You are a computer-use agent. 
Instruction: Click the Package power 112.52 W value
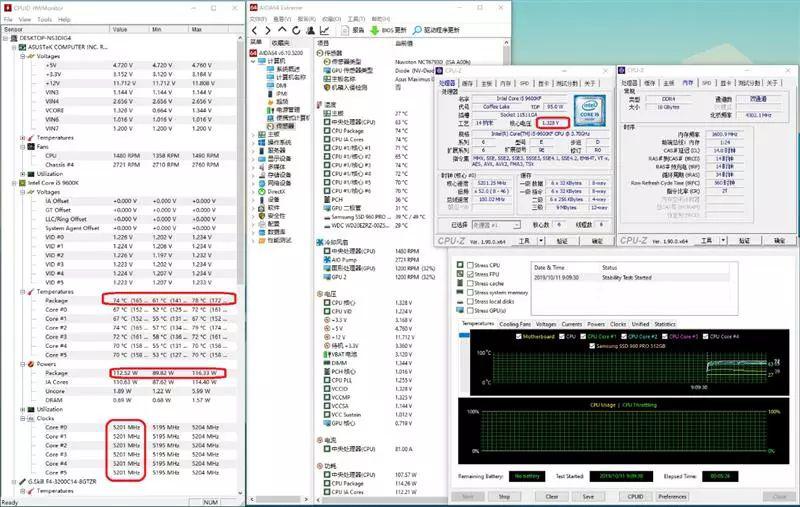126,373
